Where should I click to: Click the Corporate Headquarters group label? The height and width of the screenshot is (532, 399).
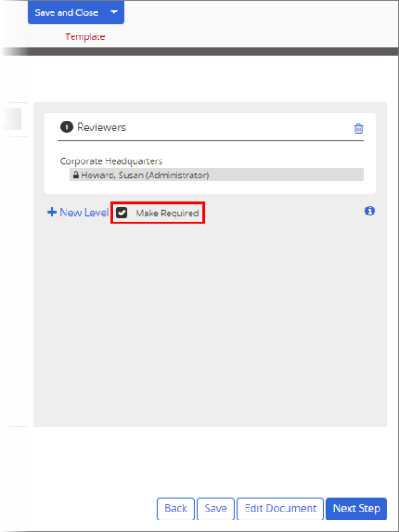click(x=112, y=160)
